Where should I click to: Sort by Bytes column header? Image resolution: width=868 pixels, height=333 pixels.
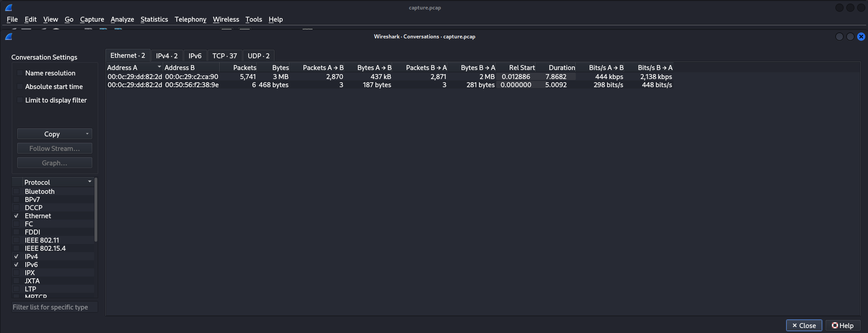pyautogui.click(x=273, y=67)
